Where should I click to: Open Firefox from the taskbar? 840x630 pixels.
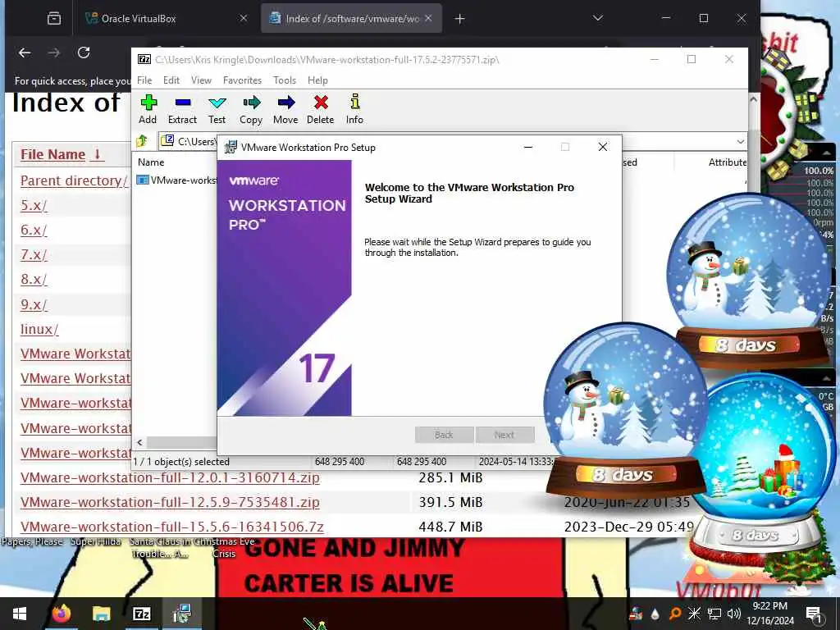point(61,614)
